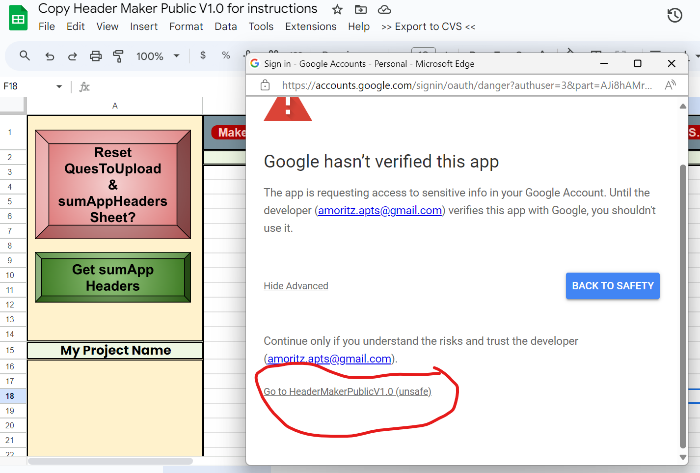700x473 pixels.
Task: Open the File menu
Action: pos(46,27)
